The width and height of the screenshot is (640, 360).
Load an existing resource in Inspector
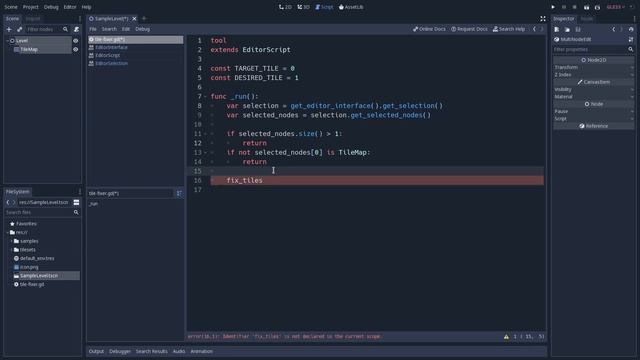point(567,29)
